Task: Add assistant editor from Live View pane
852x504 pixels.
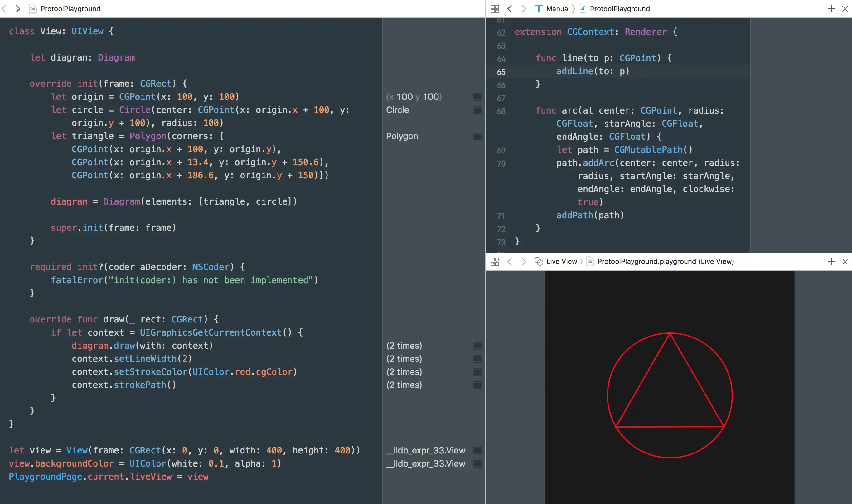Action: [x=831, y=261]
